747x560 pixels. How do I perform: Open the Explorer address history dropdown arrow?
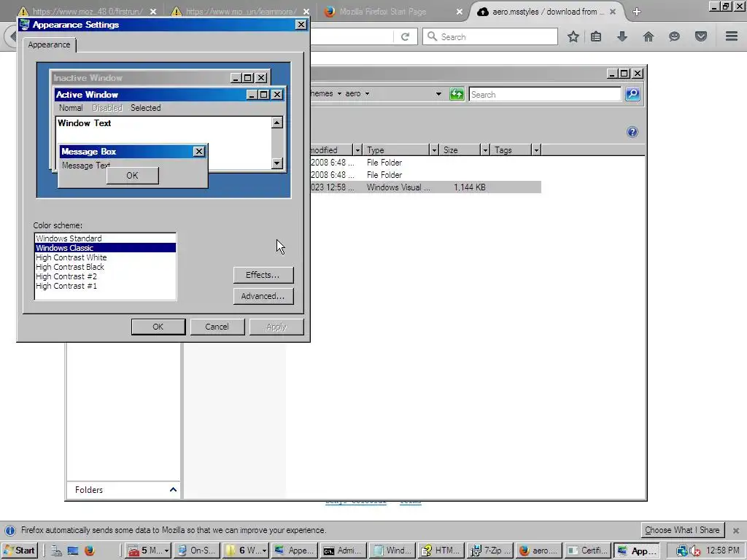(x=438, y=94)
